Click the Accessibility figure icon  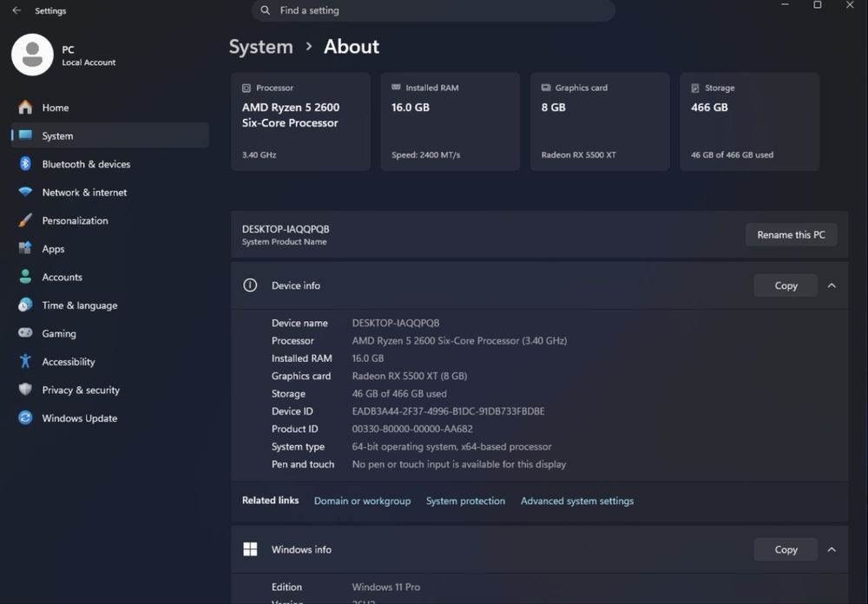coord(25,361)
